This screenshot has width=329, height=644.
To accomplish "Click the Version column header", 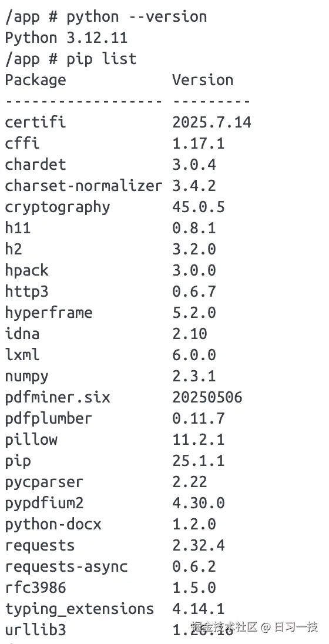I will tap(203, 80).
